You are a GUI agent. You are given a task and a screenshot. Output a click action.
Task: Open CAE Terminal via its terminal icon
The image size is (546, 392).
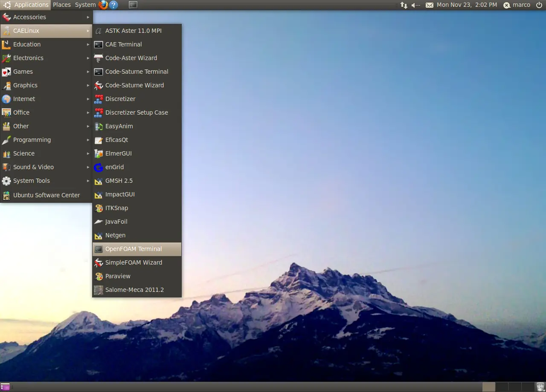99,44
